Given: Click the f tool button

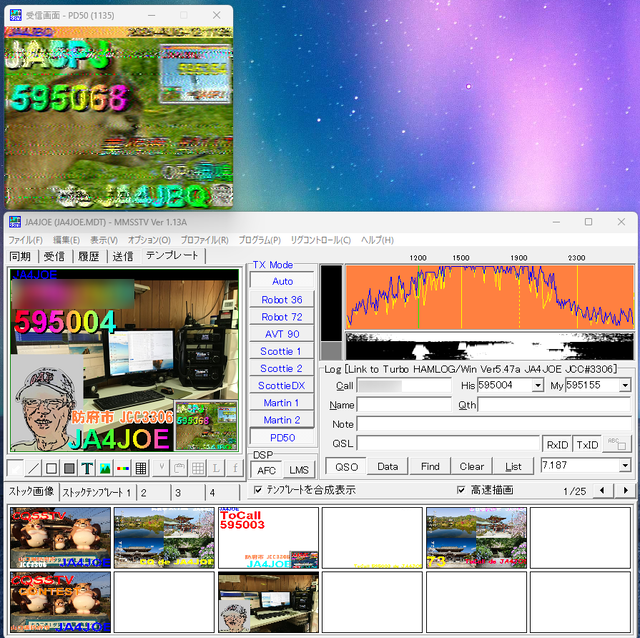Looking at the screenshot, I should pyautogui.click(x=235, y=468).
